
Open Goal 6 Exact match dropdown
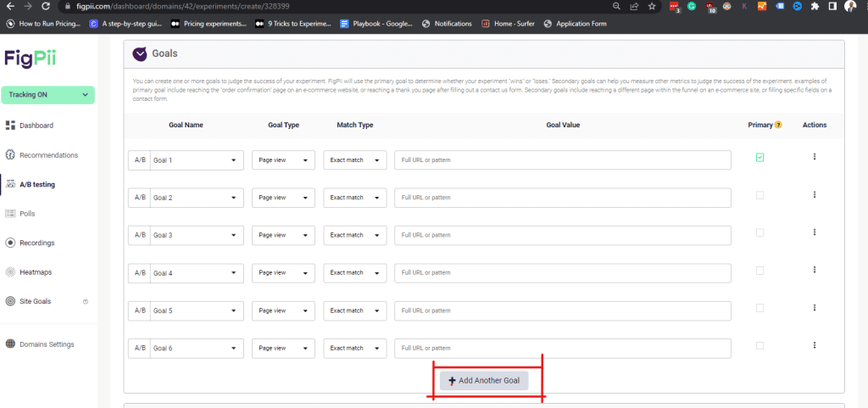click(x=355, y=349)
